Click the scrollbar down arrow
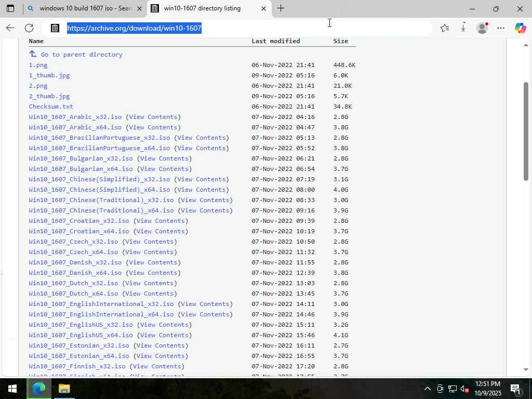This screenshot has width=532, height=399. (x=526, y=370)
